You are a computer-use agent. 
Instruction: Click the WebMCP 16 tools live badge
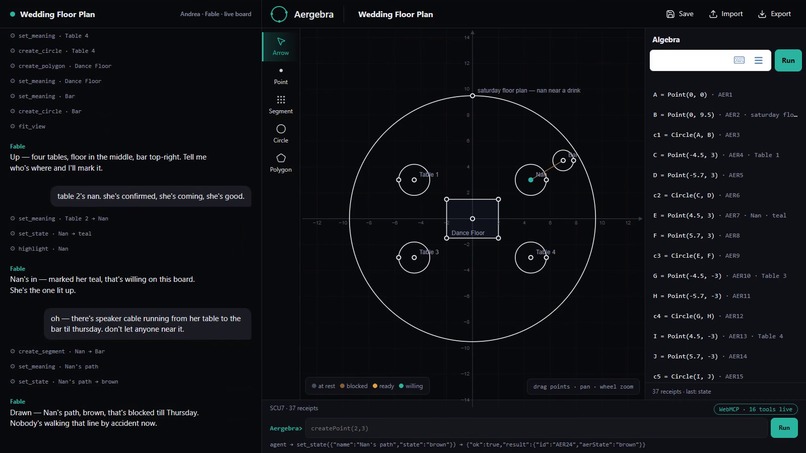point(756,409)
